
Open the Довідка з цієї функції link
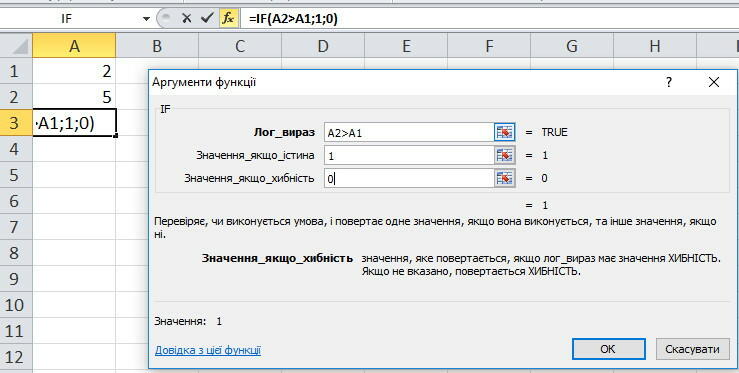pyautogui.click(x=208, y=350)
